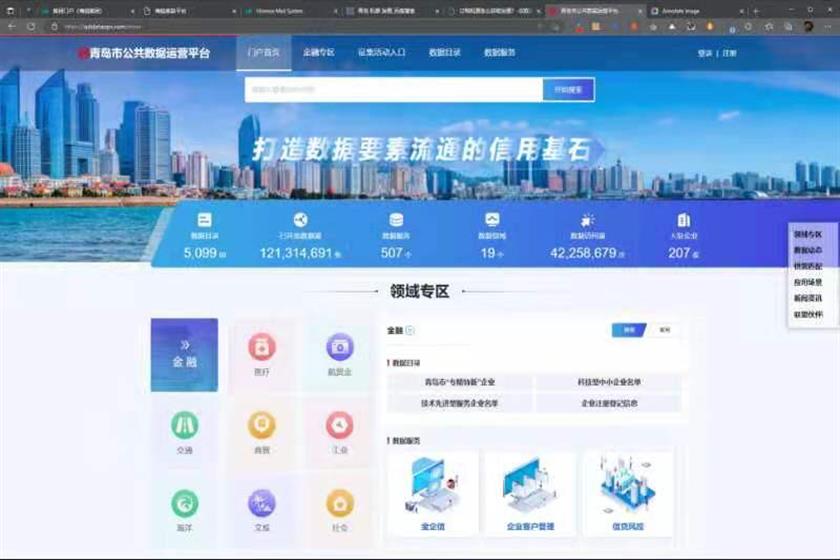Image resolution: width=840 pixels, height=560 pixels.
Task: Click the 数据目录 statistic icon above 5,099
Action: point(205,220)
